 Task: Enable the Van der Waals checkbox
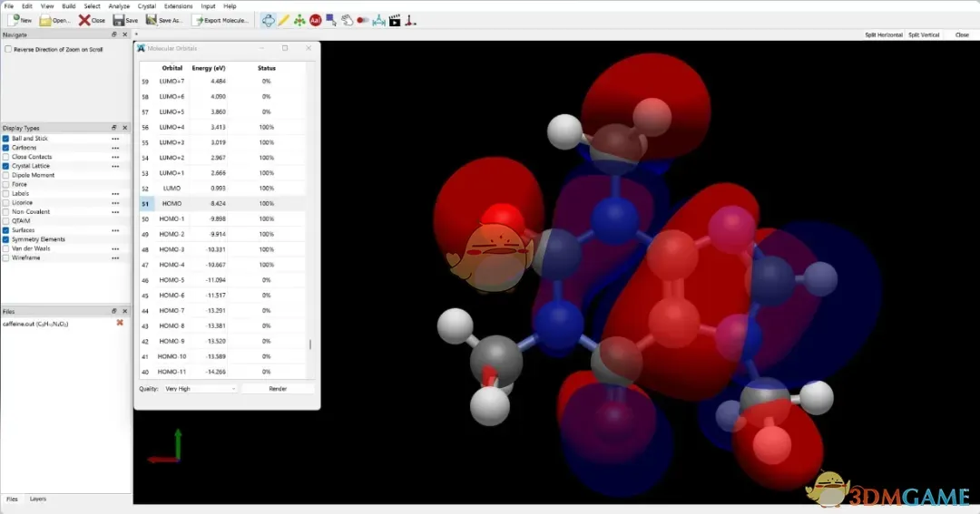tap(6, 248)
